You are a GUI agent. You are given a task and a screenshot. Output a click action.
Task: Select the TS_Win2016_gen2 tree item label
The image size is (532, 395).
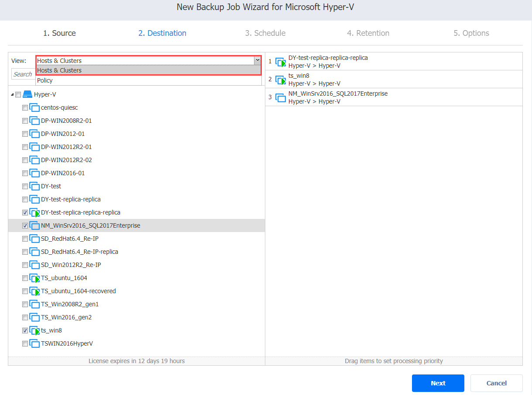point(66,317)
